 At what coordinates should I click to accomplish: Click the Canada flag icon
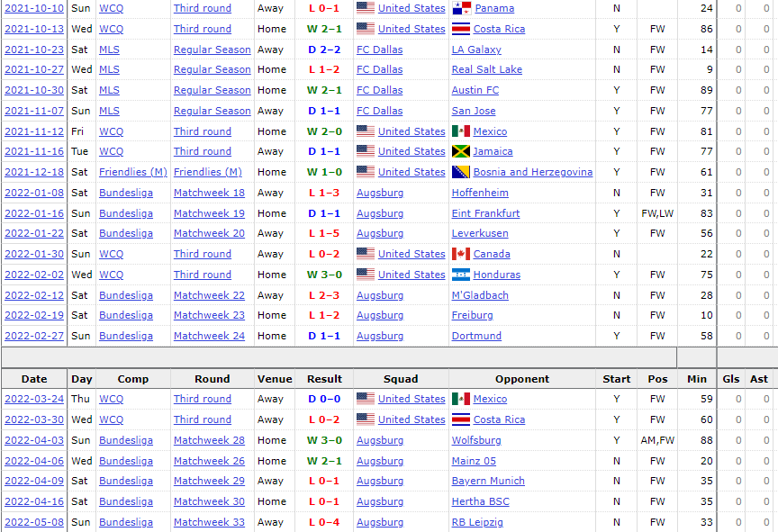click(461, 254)
